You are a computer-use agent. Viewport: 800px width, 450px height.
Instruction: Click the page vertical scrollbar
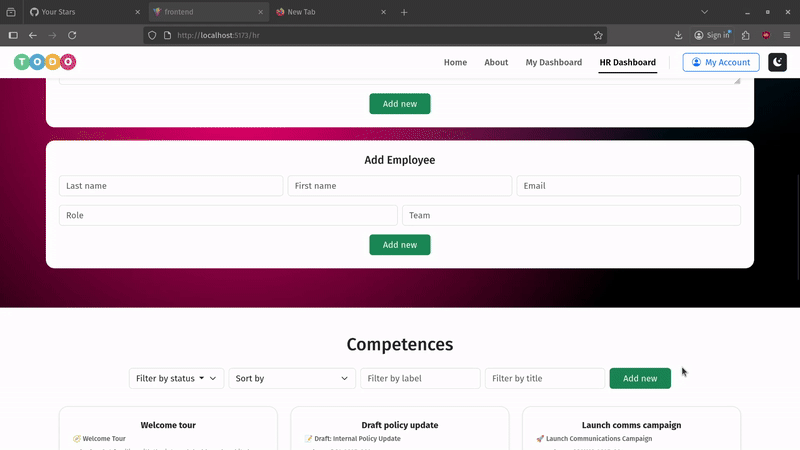797,227
